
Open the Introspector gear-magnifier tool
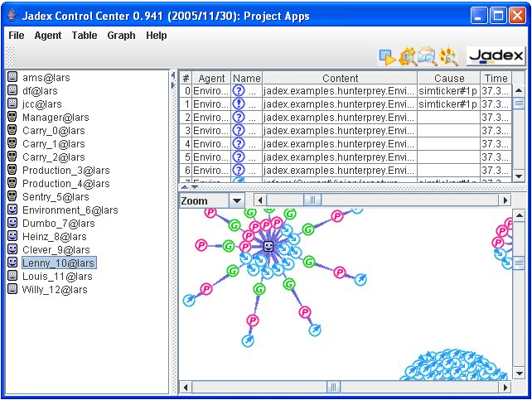(x=408, y=56)
